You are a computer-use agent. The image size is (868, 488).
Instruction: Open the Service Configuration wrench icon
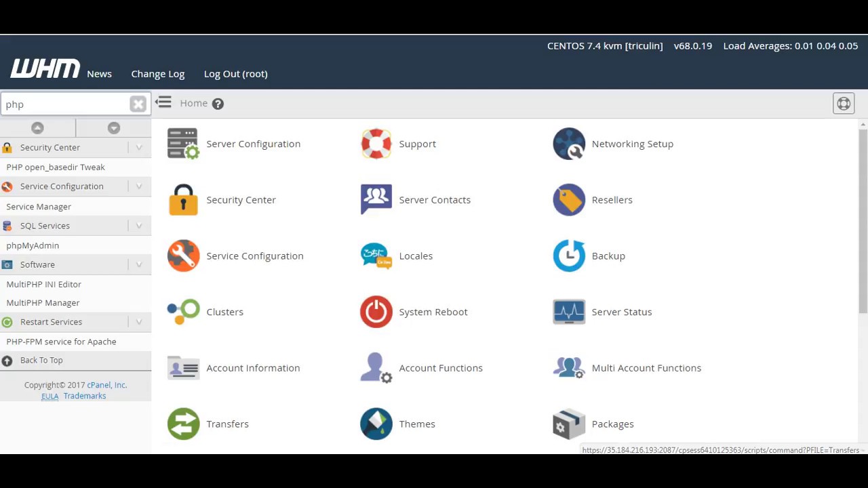183,256
